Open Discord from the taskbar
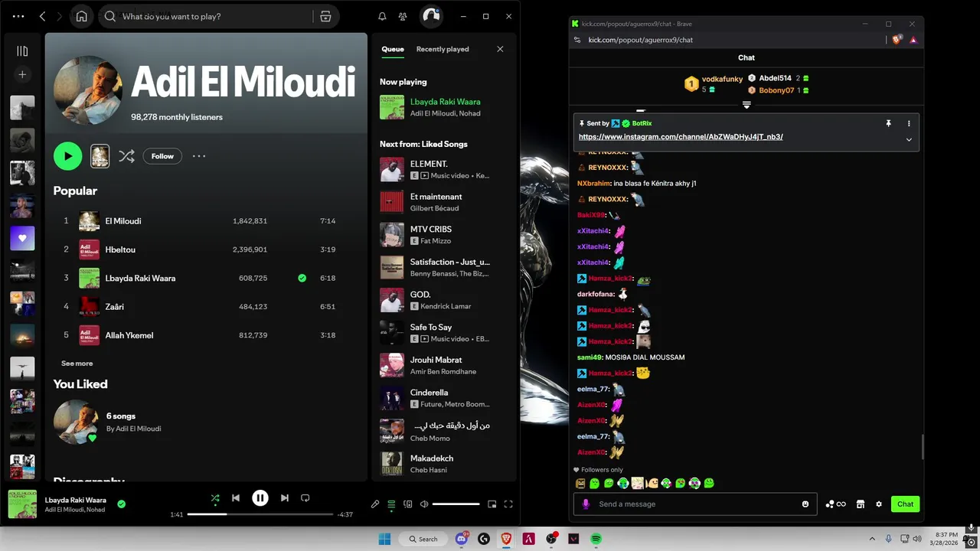This screenshot has height=551, width=980. [462, 539]
